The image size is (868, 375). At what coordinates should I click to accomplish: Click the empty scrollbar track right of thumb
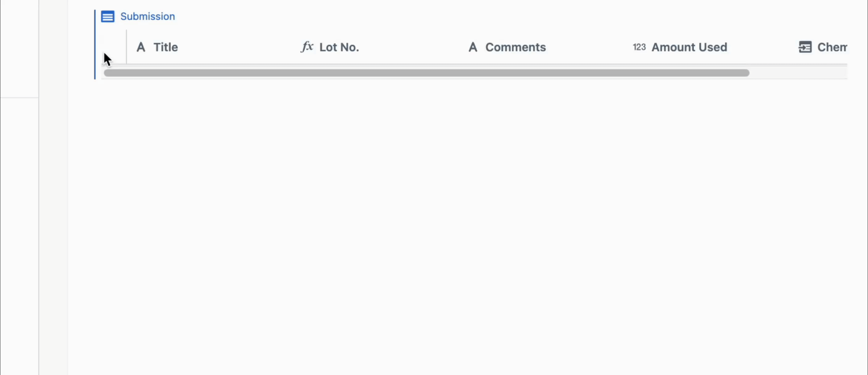click(x=798, y=73)
